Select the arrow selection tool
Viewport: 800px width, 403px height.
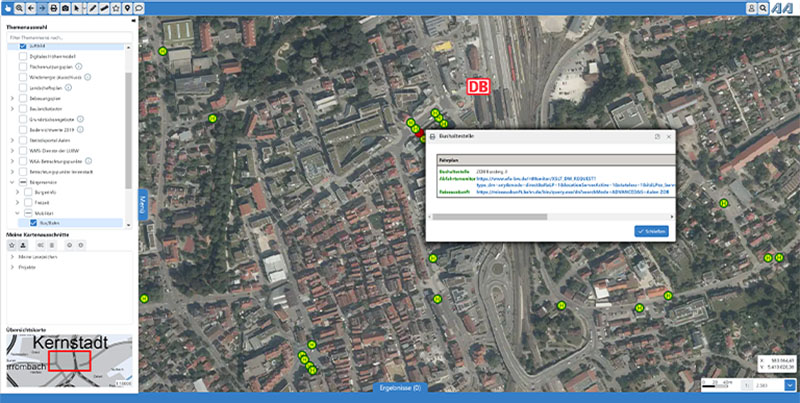pos(77,8)
